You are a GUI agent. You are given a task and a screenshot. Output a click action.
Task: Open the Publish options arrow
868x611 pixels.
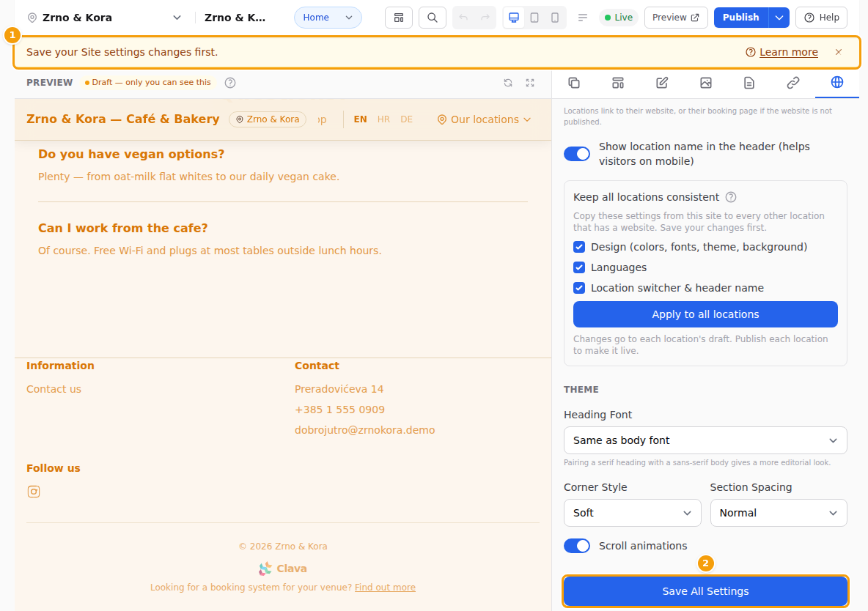pyautogui.click(x=779, y=18)
